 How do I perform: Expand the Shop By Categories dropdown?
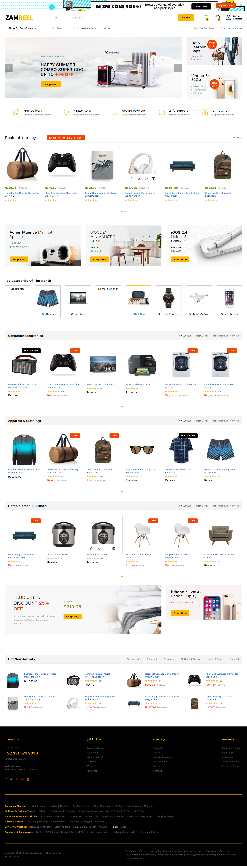pyautogui.click(x=22, y=28)
